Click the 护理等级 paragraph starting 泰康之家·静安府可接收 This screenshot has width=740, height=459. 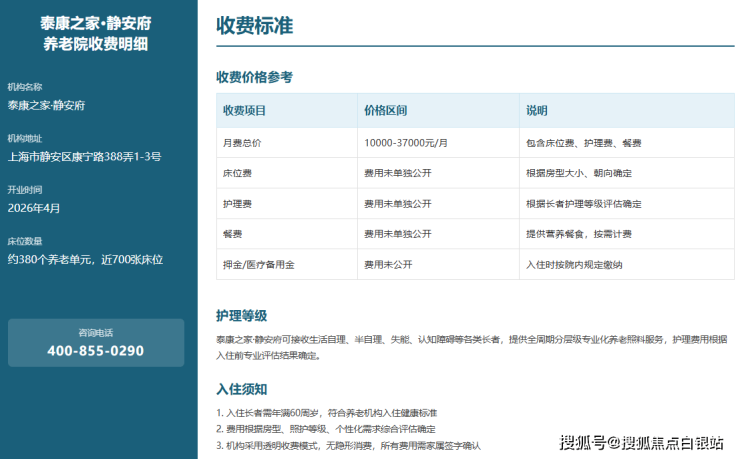point(471,347)
